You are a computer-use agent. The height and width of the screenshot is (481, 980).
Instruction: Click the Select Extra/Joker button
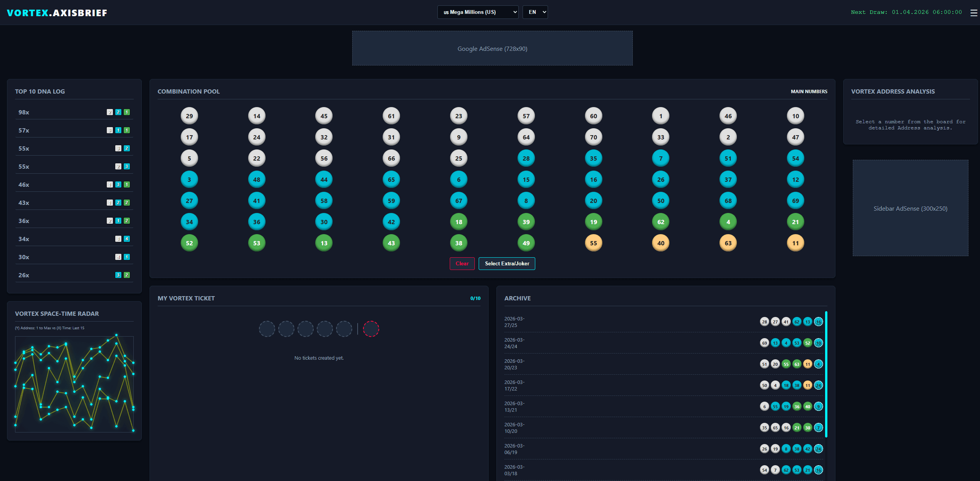pyautogui.click(x=507, y=263)
